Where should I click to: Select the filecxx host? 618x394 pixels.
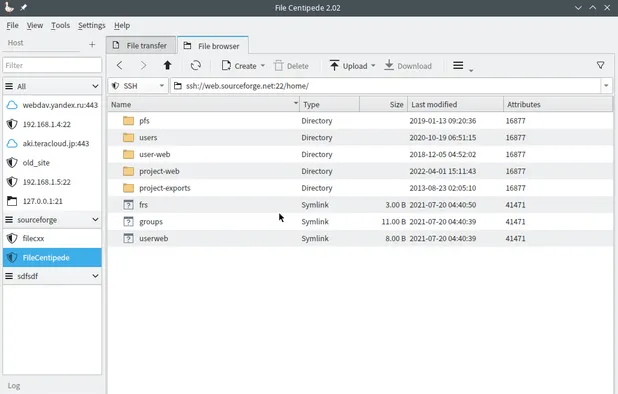point(52,238)
